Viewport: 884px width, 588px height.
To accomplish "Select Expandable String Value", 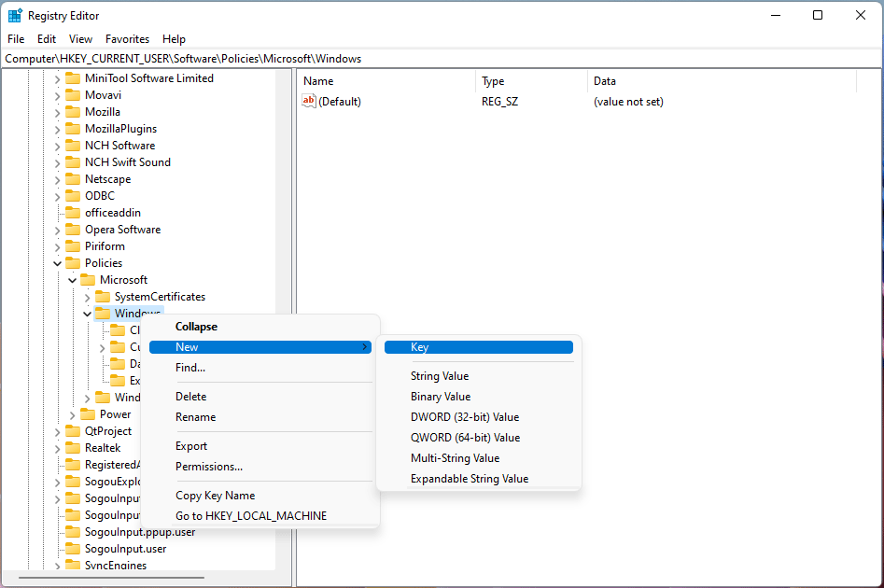I will click(x=479, y=479).
